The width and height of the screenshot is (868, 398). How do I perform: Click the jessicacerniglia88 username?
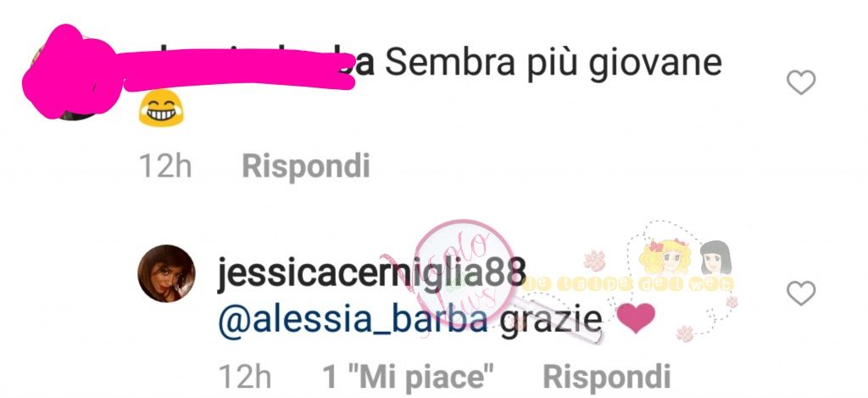(x=371, y=276)
